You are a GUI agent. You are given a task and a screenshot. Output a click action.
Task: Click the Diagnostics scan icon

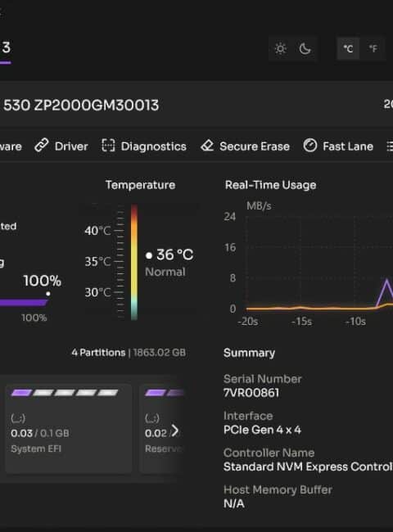[x=108, y=146]
